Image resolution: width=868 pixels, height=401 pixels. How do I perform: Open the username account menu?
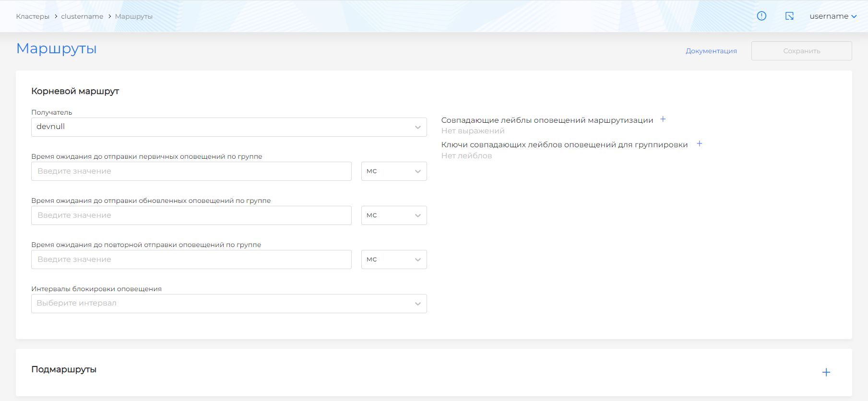[x=832, y=16]
